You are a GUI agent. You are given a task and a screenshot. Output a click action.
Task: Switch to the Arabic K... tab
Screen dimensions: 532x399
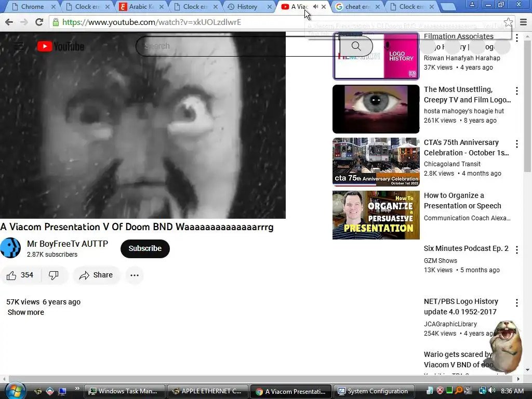point(142,6)
